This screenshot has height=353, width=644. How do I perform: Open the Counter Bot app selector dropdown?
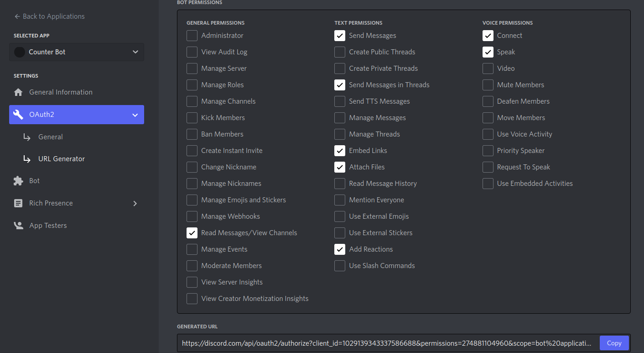(x=77, y=52)
